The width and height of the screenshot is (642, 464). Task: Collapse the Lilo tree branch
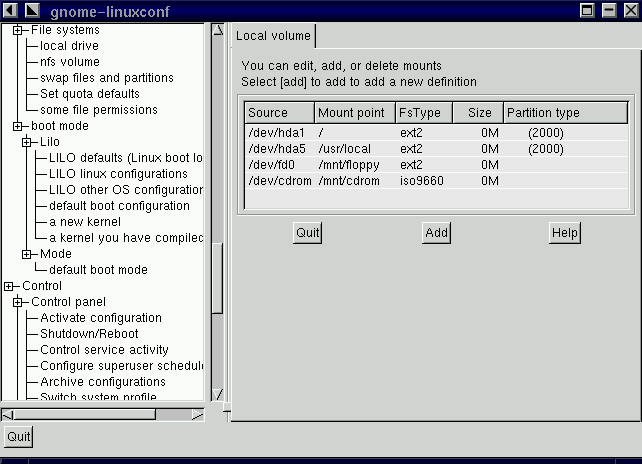coord(27,142)
